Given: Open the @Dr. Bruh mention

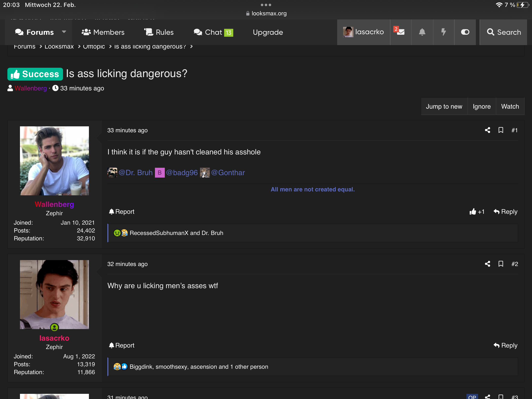Looking at the screenshot, I should tap(136, 173).
